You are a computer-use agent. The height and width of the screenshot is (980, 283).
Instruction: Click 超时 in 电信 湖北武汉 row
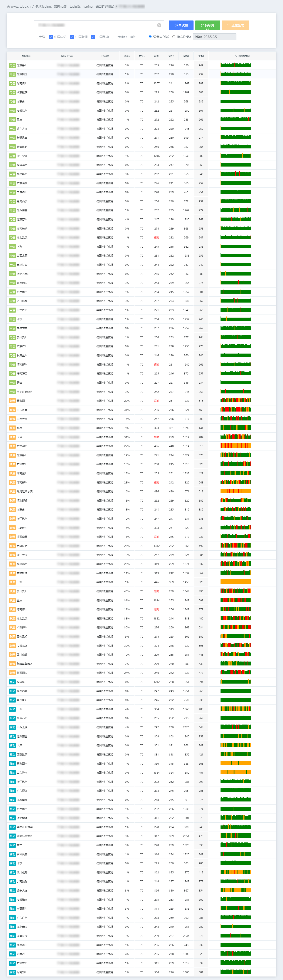[157, 237]
